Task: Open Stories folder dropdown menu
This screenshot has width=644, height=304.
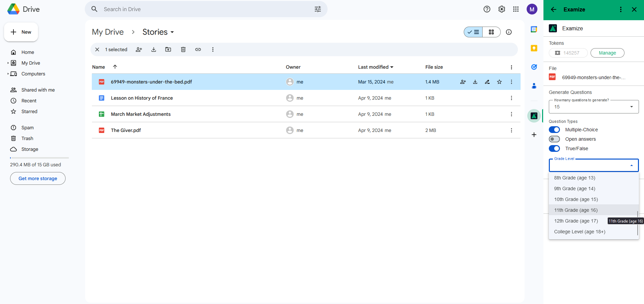Action: 158,32
